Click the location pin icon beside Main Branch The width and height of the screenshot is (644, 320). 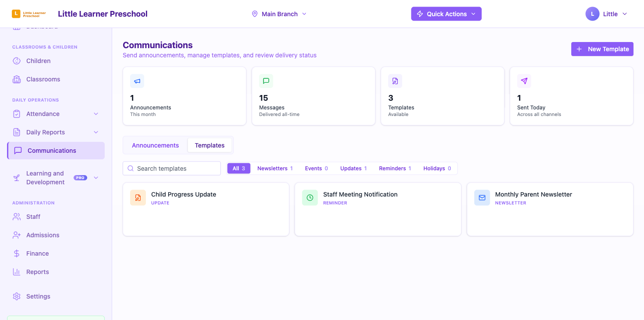coord(255,14)
